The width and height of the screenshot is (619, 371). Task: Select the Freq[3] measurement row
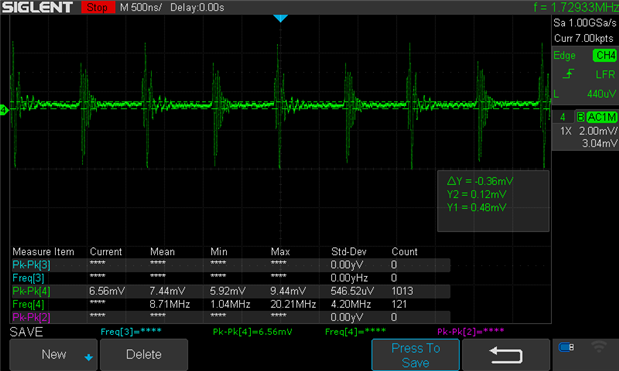231,278
